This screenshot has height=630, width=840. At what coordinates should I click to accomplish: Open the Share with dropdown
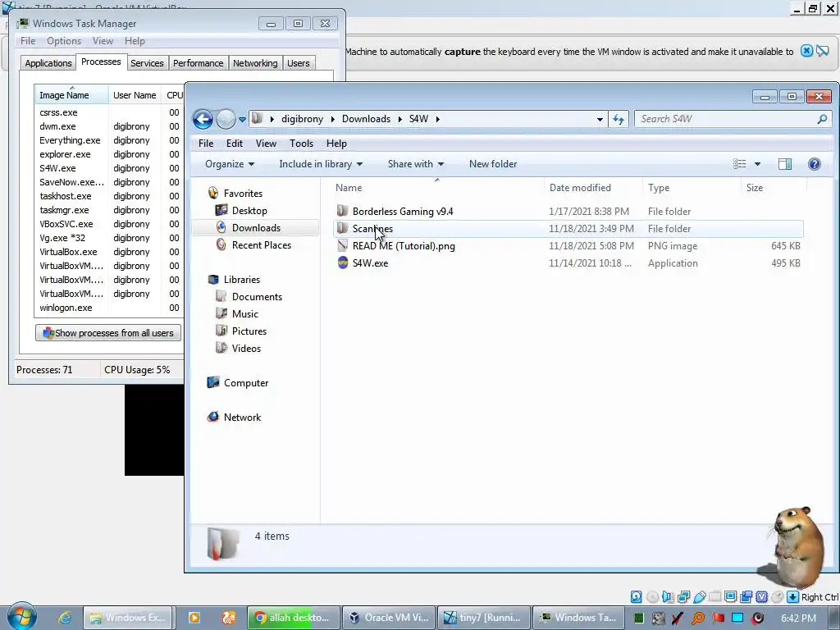[415, 164]
